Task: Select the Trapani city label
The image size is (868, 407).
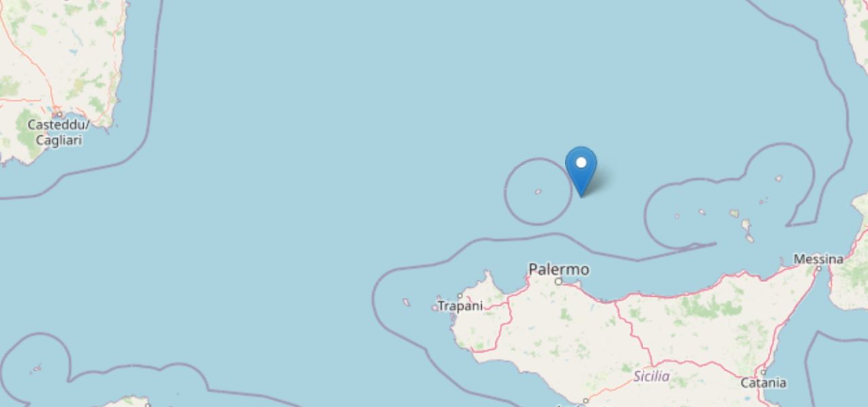Action: 460,306
